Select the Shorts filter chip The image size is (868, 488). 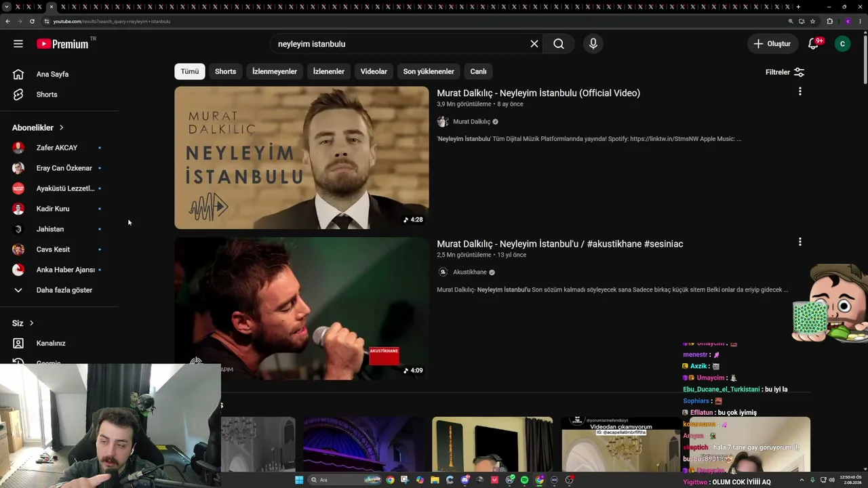pos(226,71)
